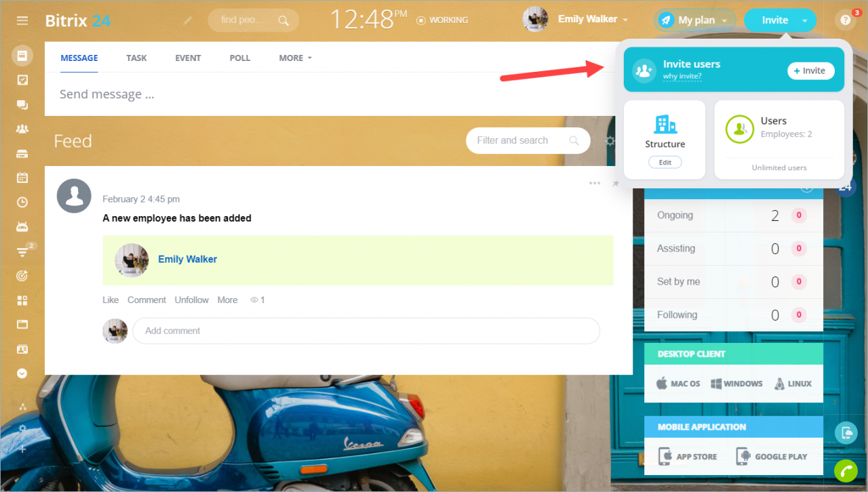Click Unfollow under the post
Screen dimensions: 868x492
point(192,300)
